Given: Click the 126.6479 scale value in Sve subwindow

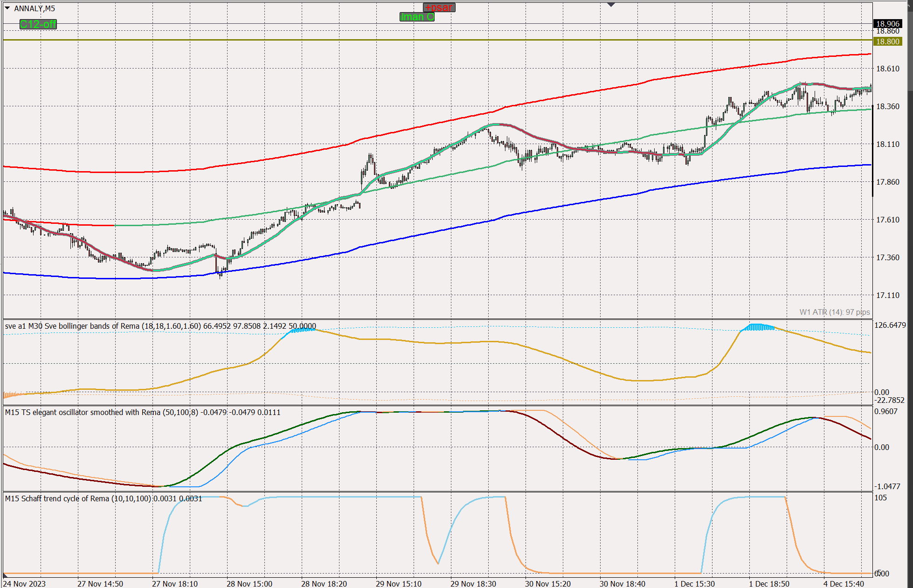Looking at the screenshot, I should pos(890,325).
